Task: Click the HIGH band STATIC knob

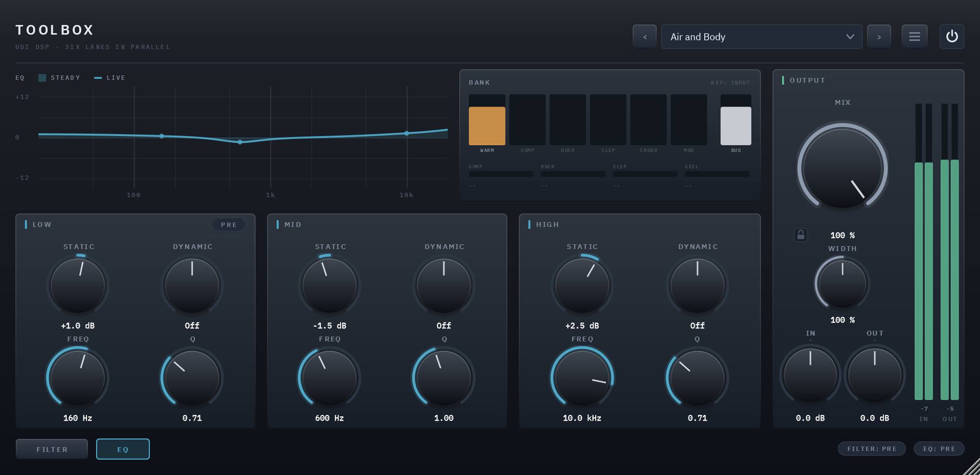Action: [x=582, y=285]
